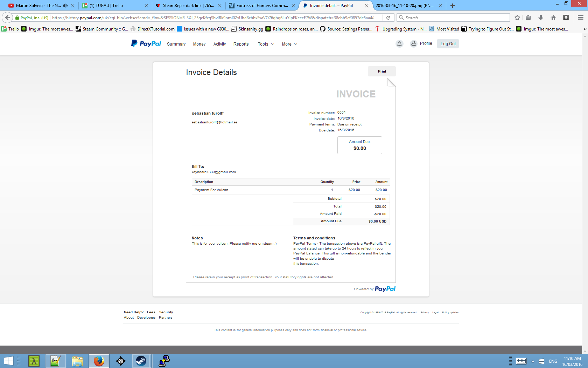Click the PayPal logo in navigation

(146, 43)
